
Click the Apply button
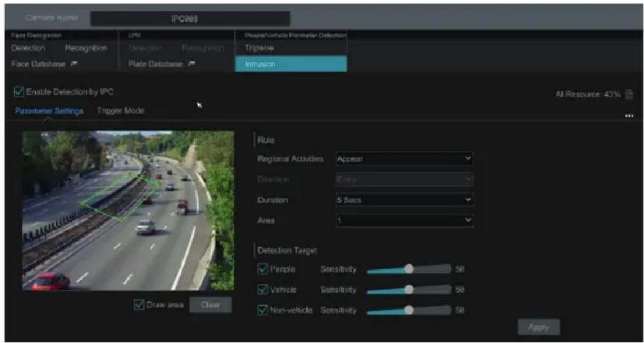[539, 327]
